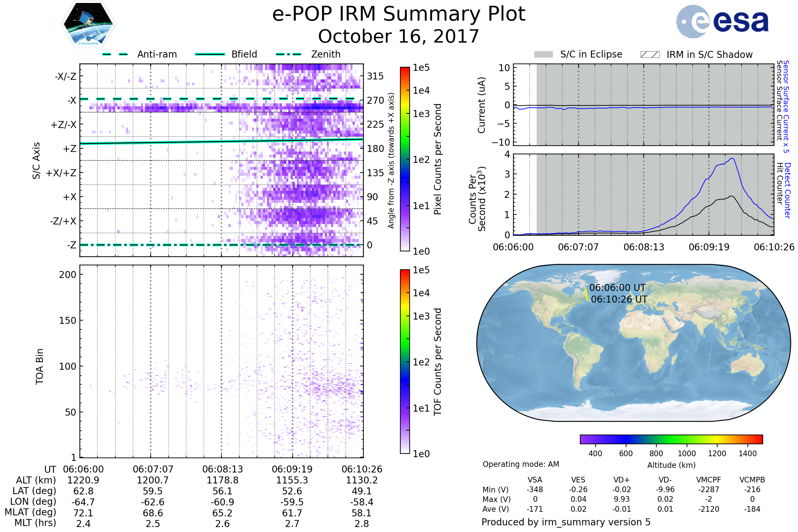Click the 06:10:26 UT map label
The width and height of the screenshot is (798, 532).
[x=619, y=299]
